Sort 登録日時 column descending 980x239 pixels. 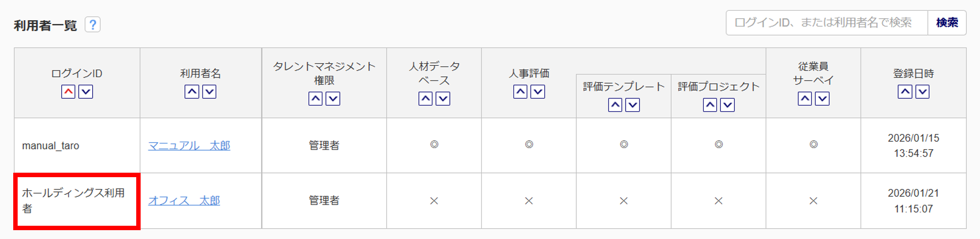click(x=923, y=92)
